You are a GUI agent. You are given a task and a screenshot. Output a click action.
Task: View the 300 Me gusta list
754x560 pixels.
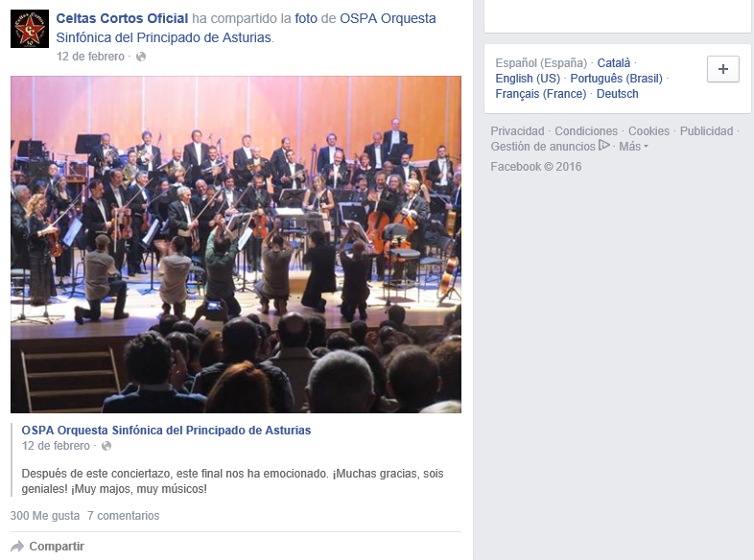pyautogui.click(x=45, y=516)
